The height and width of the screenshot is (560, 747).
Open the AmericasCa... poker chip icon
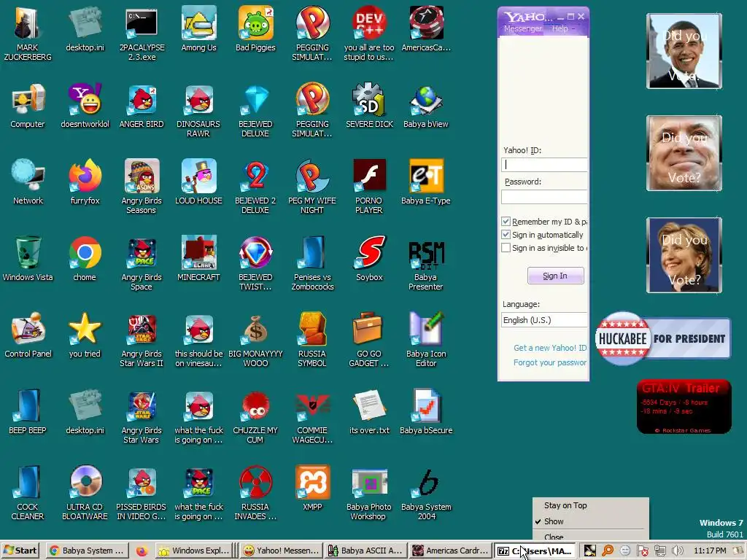coord(426,28)
